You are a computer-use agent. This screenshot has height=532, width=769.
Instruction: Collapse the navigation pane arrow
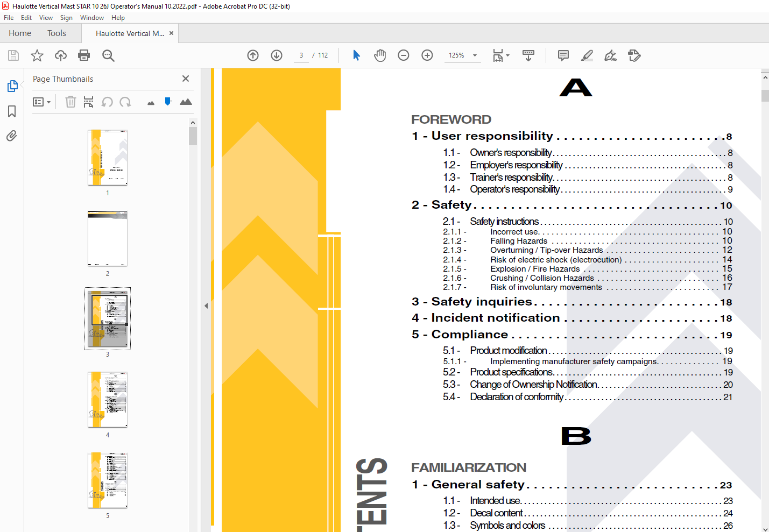tap(206, 306)
